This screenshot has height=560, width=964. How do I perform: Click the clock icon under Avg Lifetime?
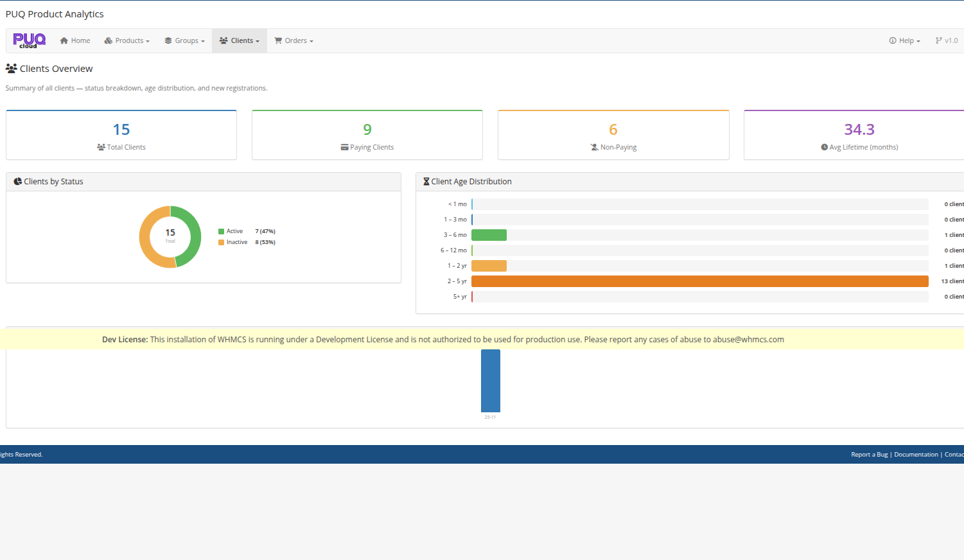coord(824,147)
